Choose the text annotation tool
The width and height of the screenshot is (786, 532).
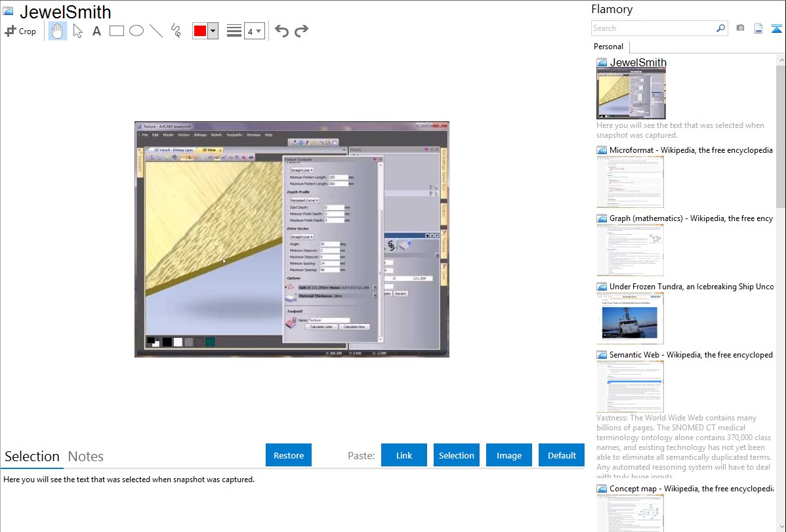(96, 31)
